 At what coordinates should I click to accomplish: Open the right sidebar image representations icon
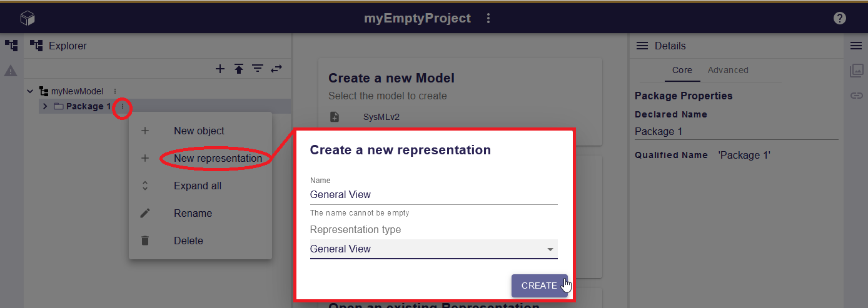coord(856,71)
